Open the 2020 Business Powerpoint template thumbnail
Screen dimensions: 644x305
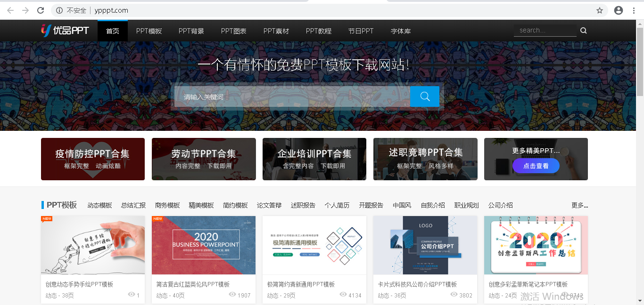(203, 245)
